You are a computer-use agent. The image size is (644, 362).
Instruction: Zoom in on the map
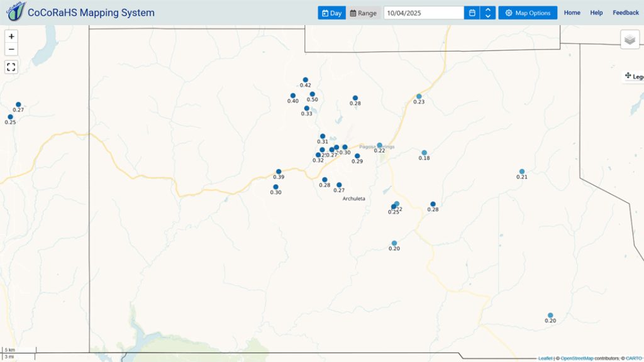[x=11, y=36]
